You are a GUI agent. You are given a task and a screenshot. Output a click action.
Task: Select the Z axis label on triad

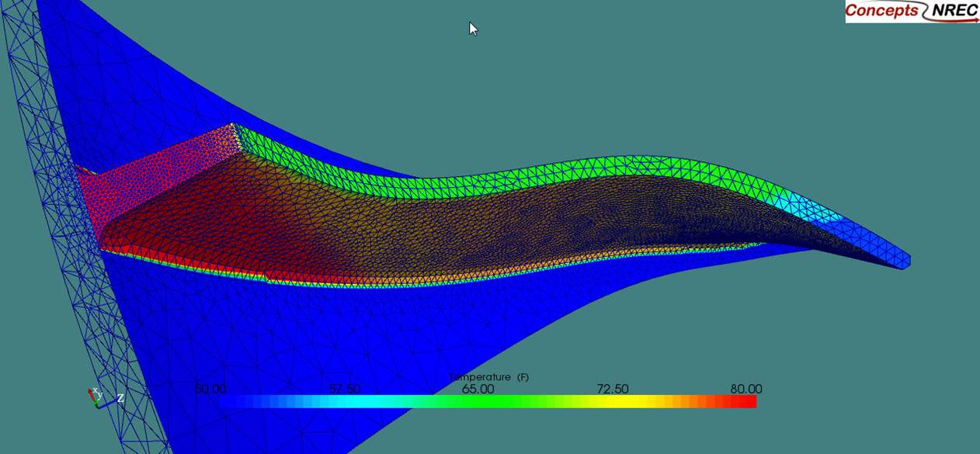pyautogui.click(x=120, y=398)
